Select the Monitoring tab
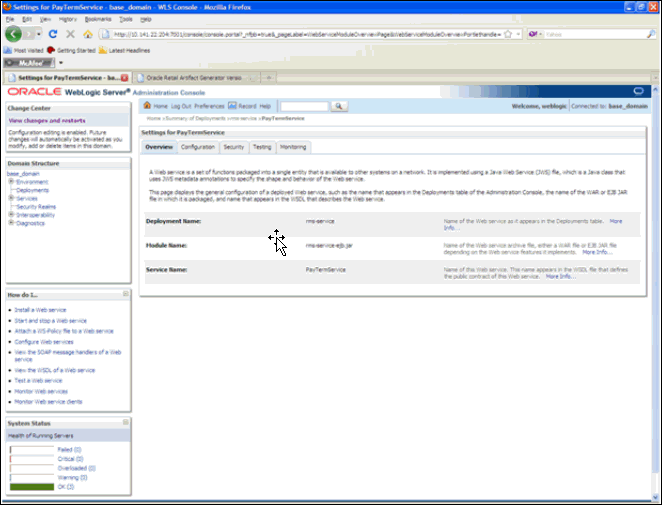The image size is (662, 505). point(293,147)
